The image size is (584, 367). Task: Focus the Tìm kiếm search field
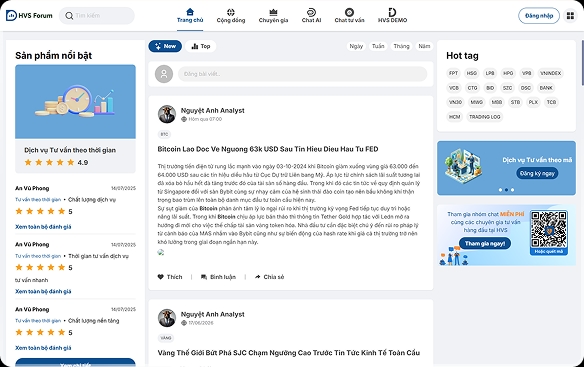(x=97, y=16)
